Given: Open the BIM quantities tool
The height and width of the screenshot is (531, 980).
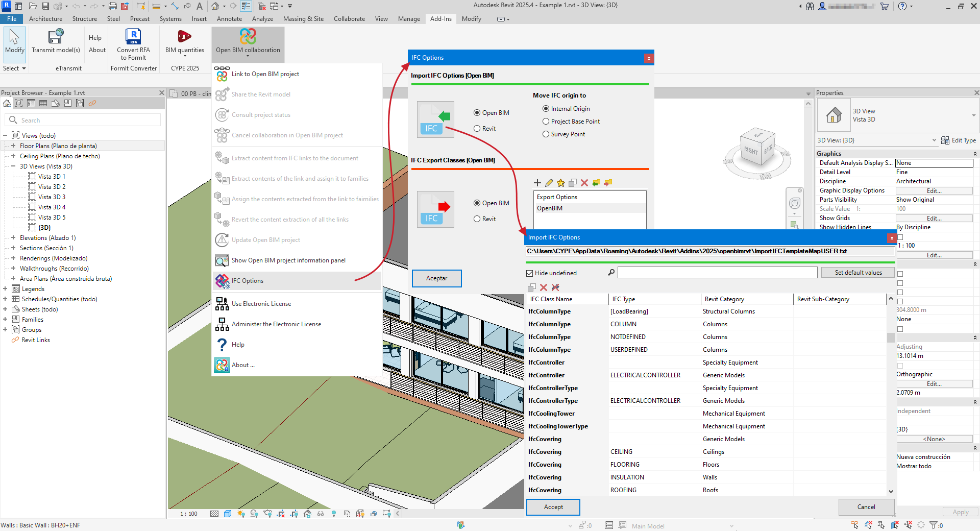Looking at the screenshot, I should 184,37.
